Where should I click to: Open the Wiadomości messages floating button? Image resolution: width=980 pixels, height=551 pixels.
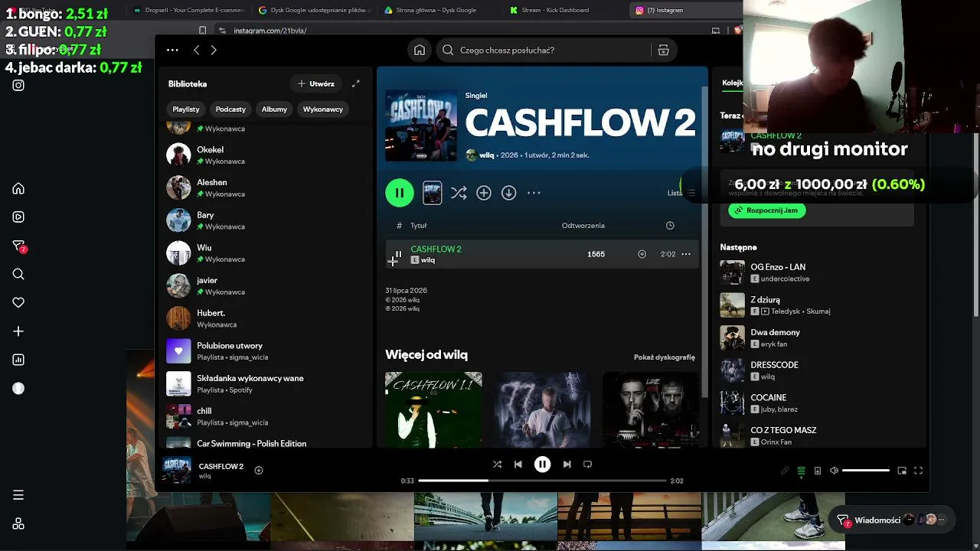[891, 520]
